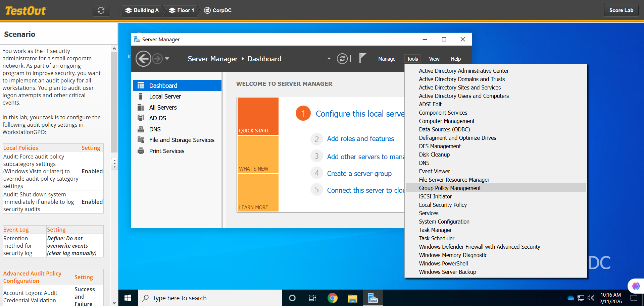The width and height of the screenshot is (644, 306).
Task: Click Create a server group link
Action: [x=359, y=174]
